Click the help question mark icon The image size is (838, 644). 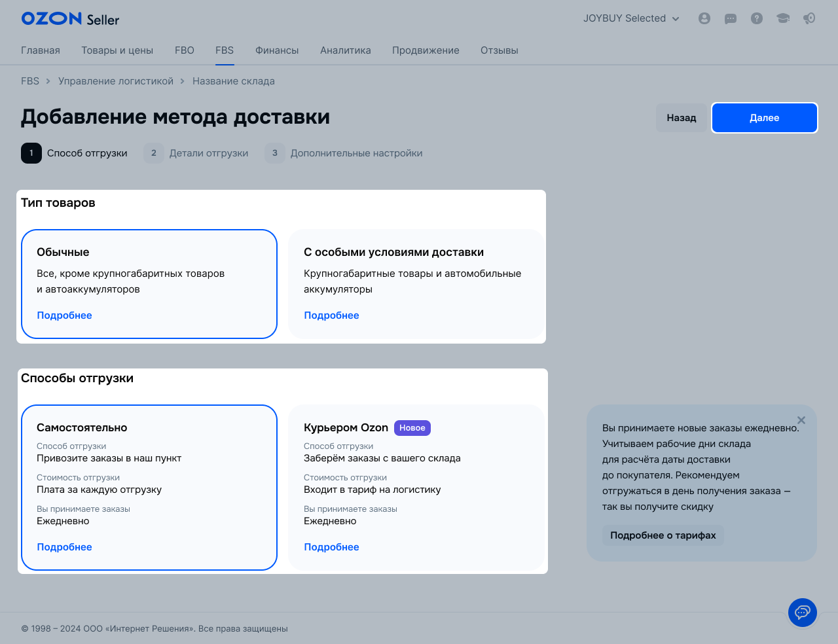tap(757, 18)
